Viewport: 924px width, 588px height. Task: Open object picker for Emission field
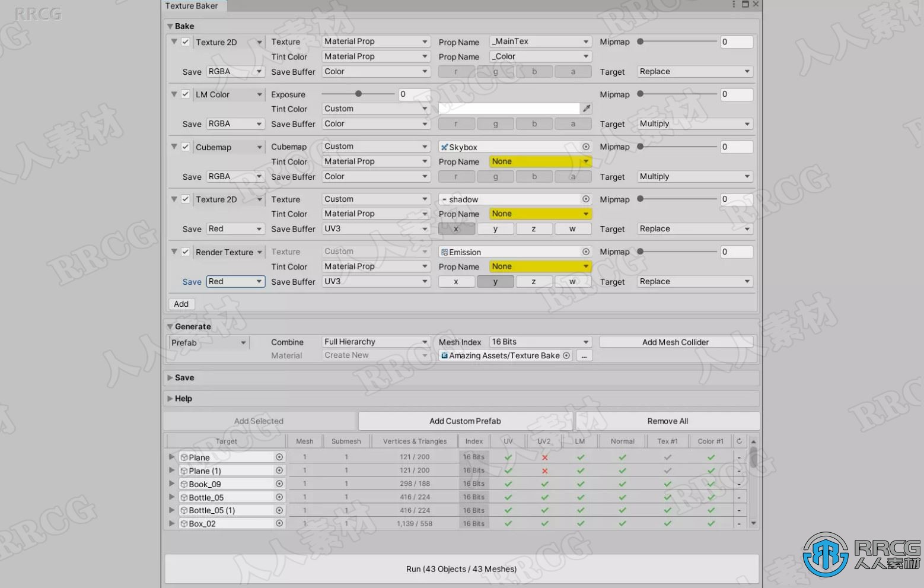click(585, 252)
